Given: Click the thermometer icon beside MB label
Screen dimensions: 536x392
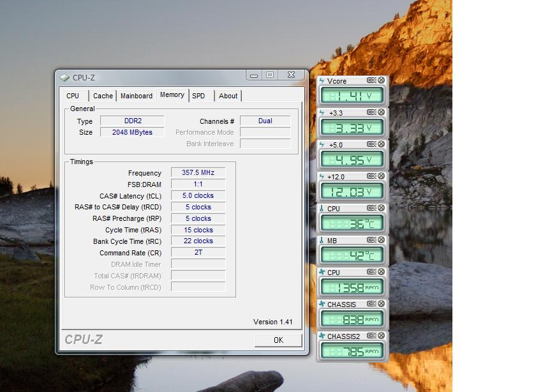Looking at the screenshot, I should (x=322, y=240).
